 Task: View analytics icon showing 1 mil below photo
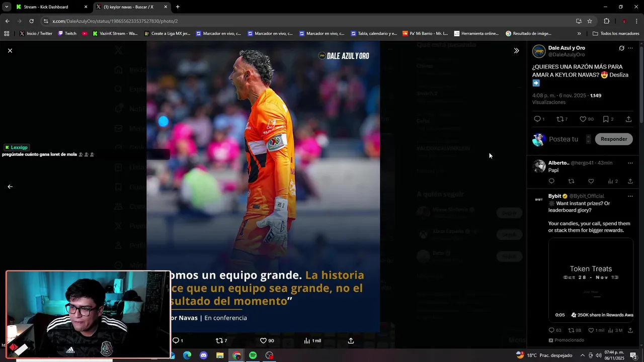[x=307, y=340]
